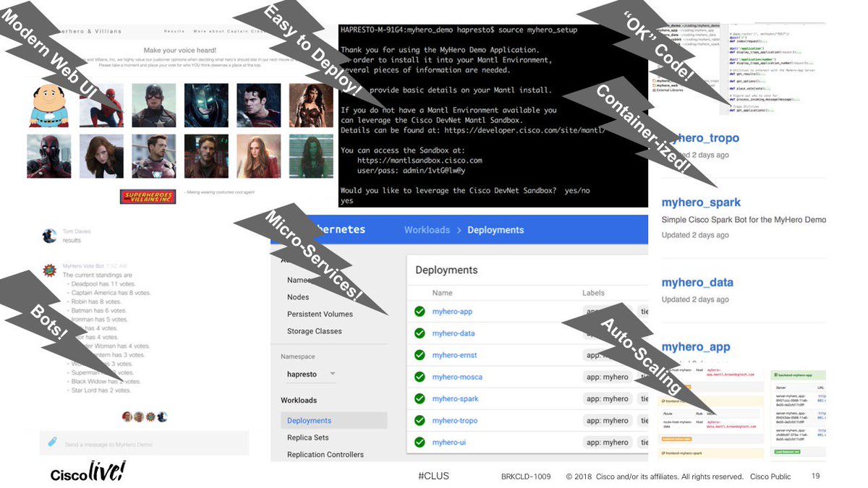This screenshot has height=488, width=868.
Task: Open the myhero-app deployment link
Action: click(452, 312)
